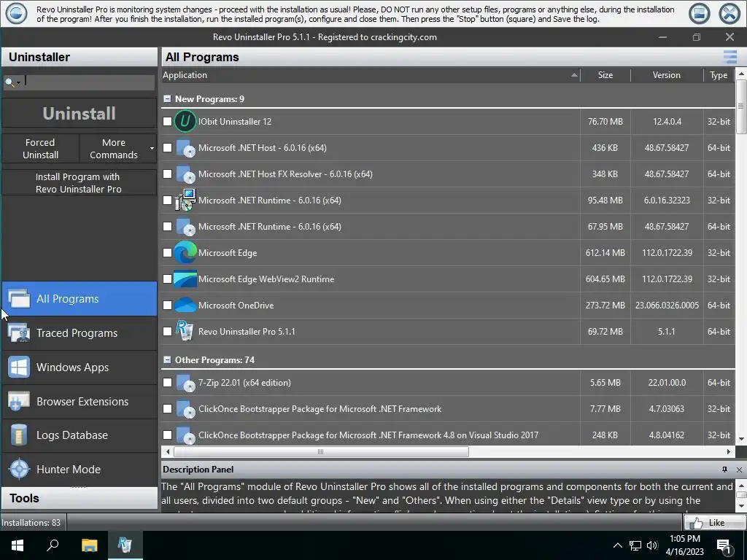The height and width of the screenshot is (560, 747).
Task: Click the horizontal scrollbar right arrow
Action: [x=729, y=451]
